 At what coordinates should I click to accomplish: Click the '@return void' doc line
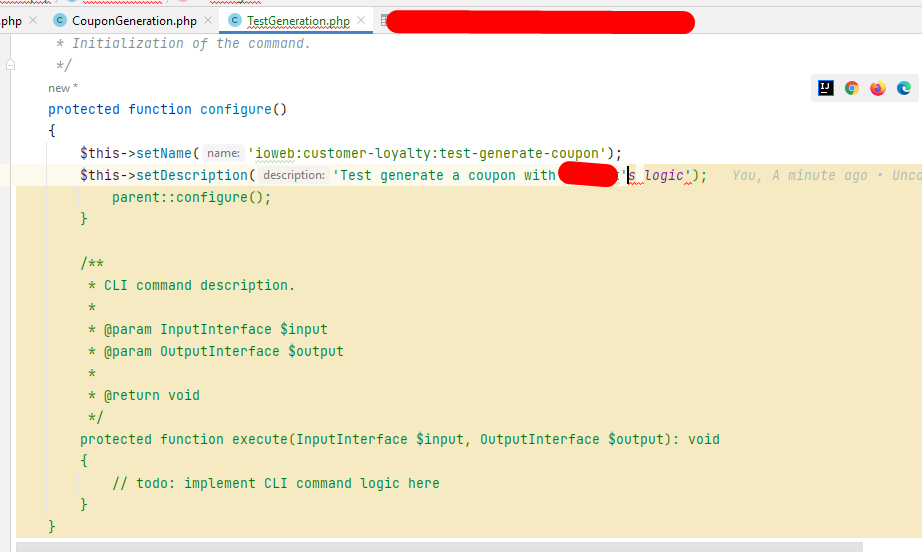152,396
